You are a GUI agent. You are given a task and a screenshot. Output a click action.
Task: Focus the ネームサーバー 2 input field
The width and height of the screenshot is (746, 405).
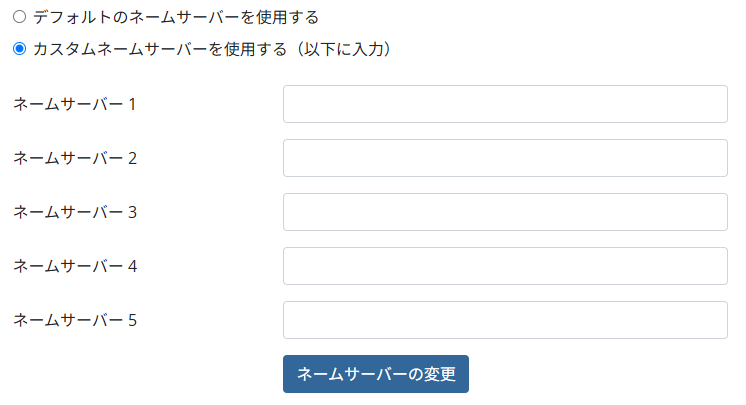pyautogui.click(x=505, y=158)
